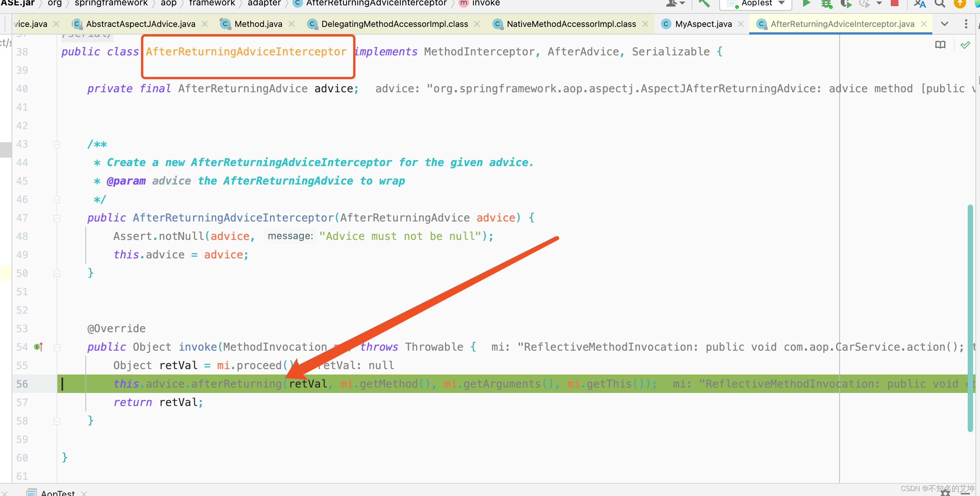Collapse the Javadoc fold marker at line 43

[57, 145]
